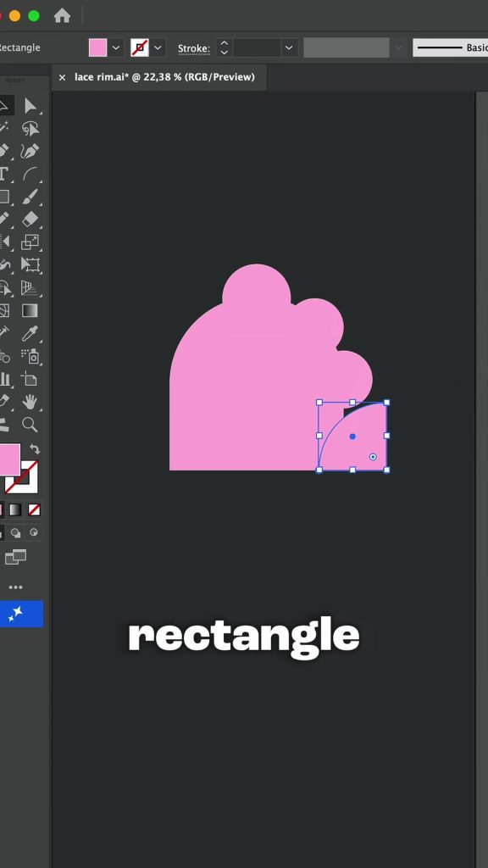The height and width of the screenshot is (868, 488).
Task: Change the screen mode
Action: [x=15, y=557]
